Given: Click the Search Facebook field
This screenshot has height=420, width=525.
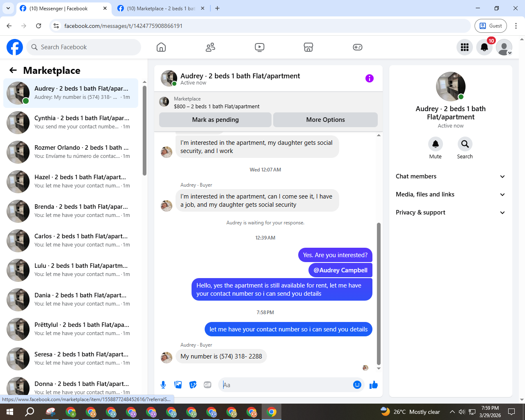Looking at the screenshot, I should coord(84,47).
